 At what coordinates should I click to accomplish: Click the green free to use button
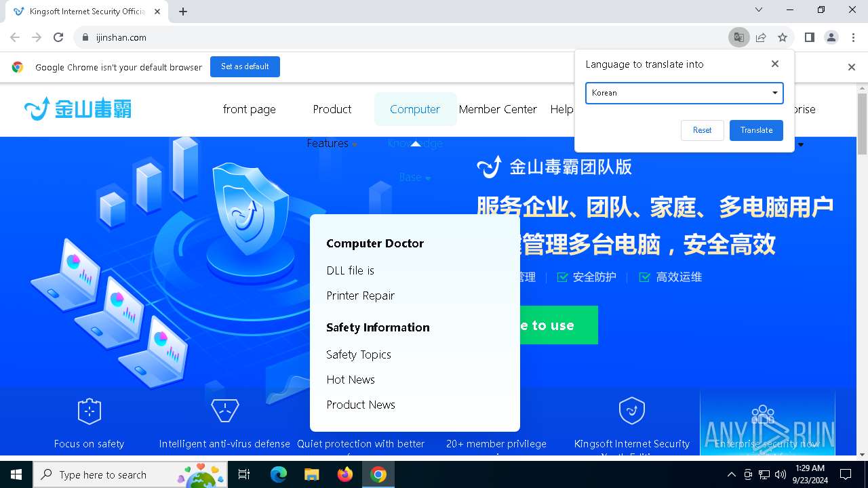(558, 325)
